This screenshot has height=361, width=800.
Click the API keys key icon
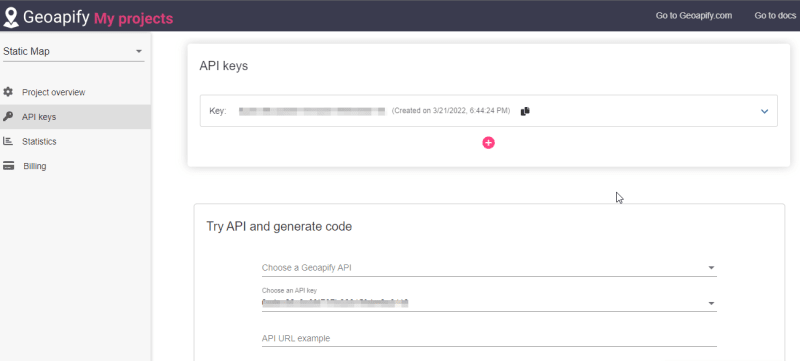8,117
